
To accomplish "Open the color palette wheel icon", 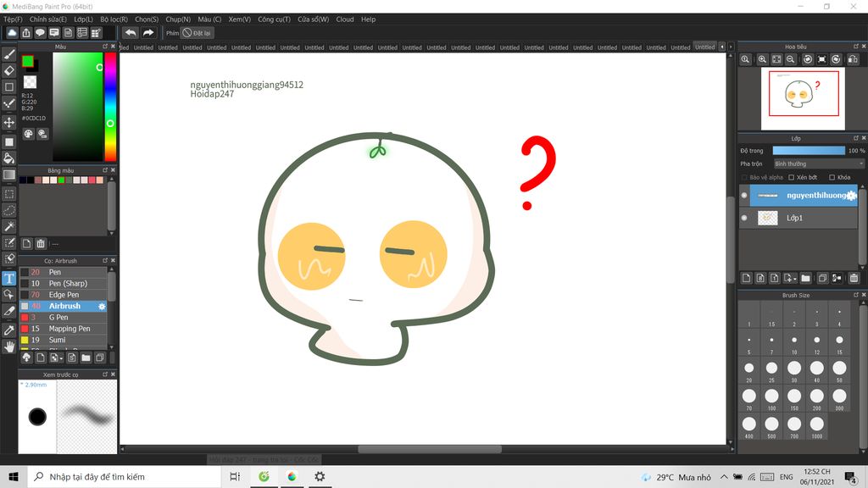I will [28, 134].
